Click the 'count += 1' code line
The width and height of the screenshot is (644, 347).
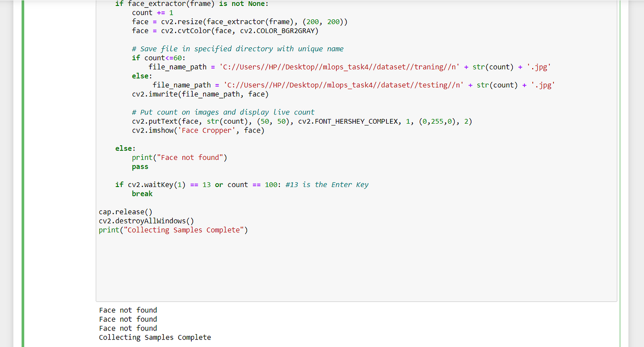point(152,13)
